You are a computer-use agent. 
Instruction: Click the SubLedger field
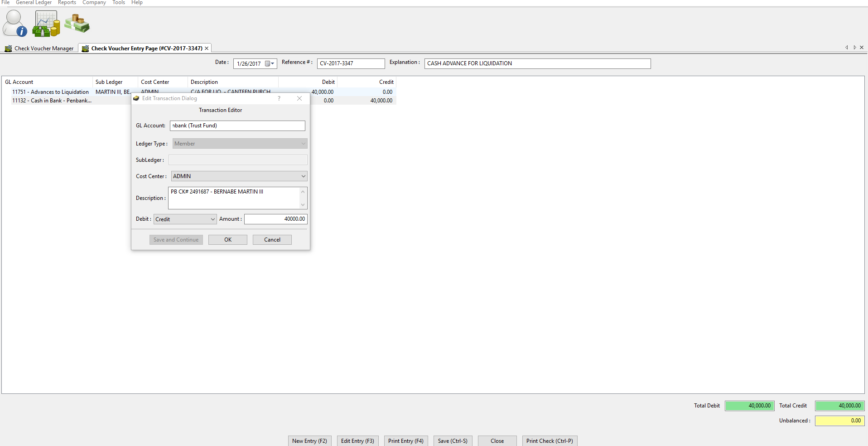[x=238, y=160]
